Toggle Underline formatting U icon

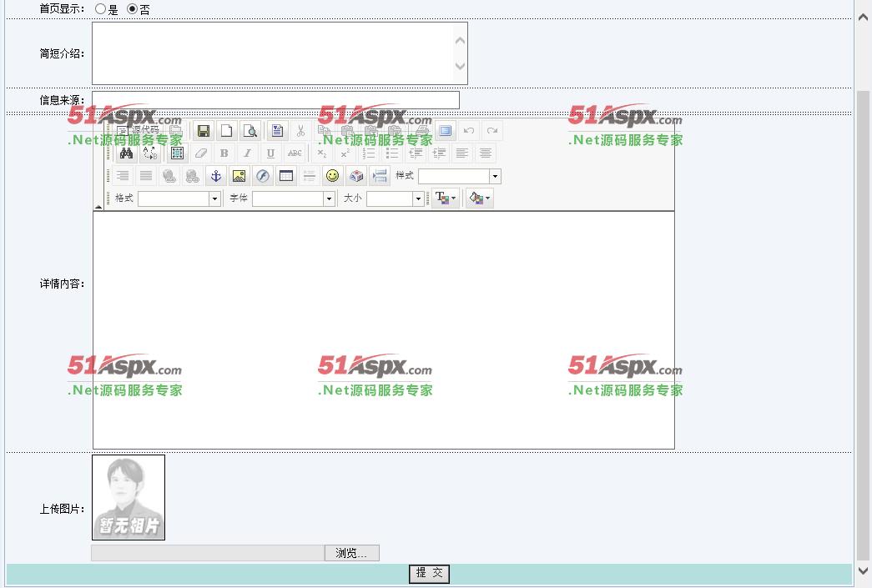[271, 153]
